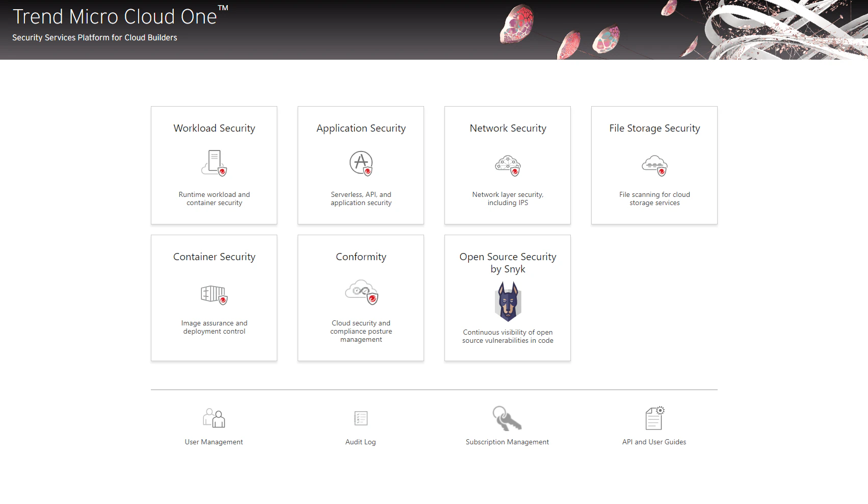
Task: Select the Network Security cloud icon
Action: pyautogui.click(x=508, y=165)
